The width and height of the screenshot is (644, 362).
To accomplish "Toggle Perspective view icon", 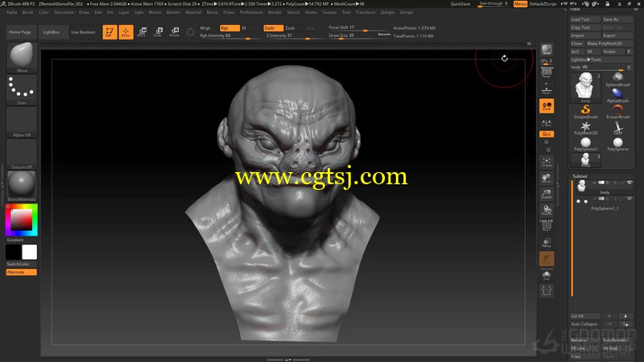I will [x=547, y=72].
